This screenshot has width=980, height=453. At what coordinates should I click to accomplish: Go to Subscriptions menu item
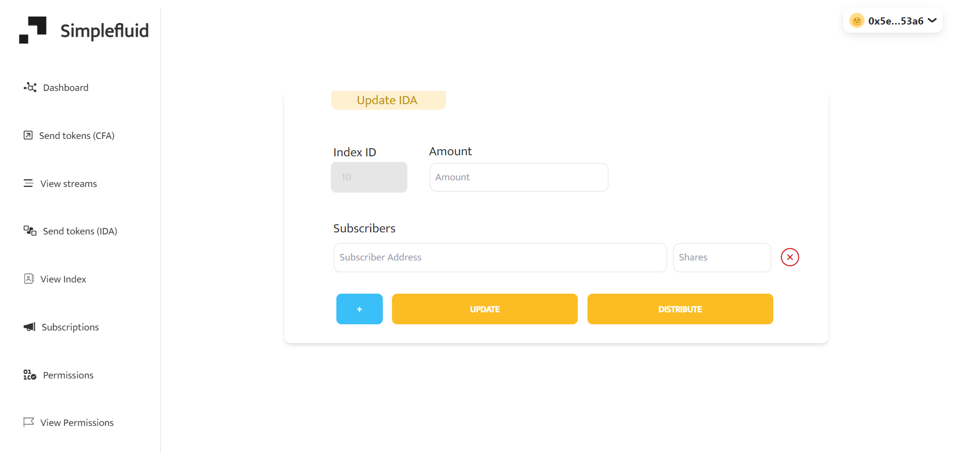point(70,327)
